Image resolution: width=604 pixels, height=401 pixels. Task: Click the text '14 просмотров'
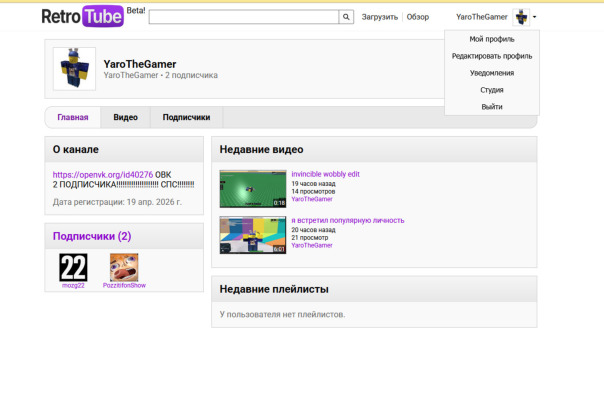click(313, 191)
